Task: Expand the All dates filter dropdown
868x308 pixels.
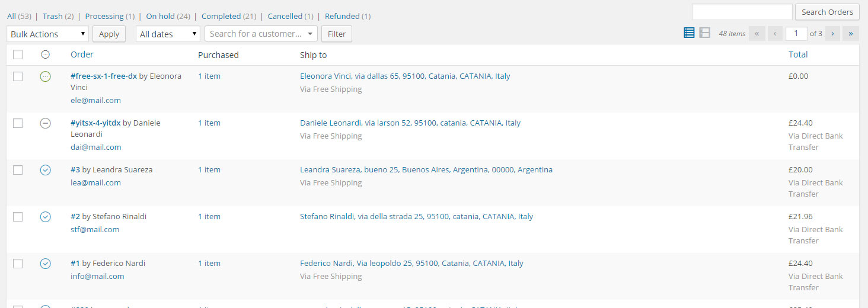Action: (168, 34)
